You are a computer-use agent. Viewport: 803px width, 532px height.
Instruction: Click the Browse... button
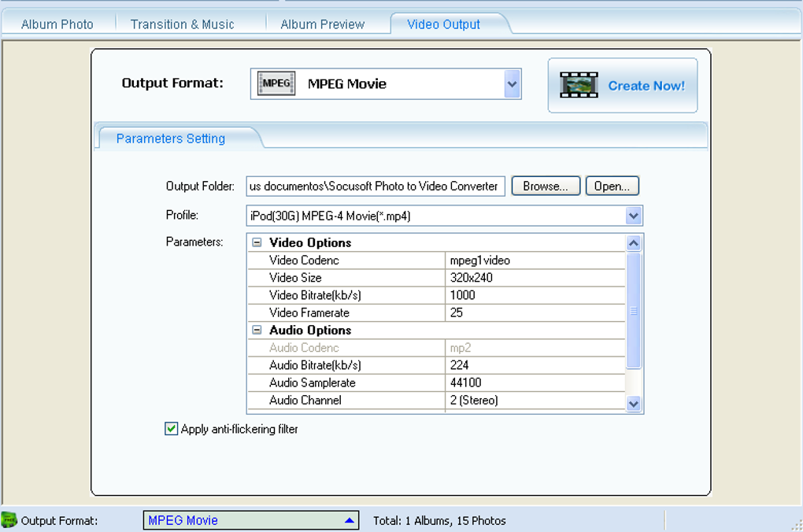coord(546,187)
